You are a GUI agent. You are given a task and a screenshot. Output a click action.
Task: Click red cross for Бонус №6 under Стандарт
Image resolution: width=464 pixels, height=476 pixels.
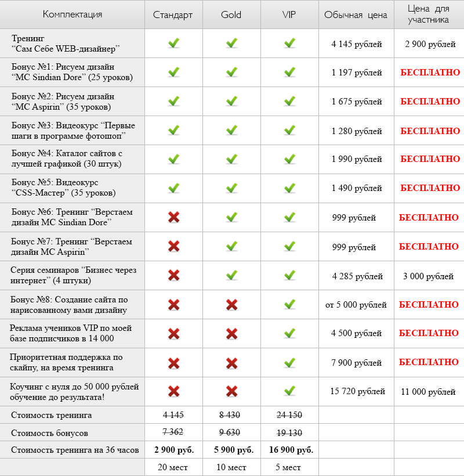coord(173,217)
